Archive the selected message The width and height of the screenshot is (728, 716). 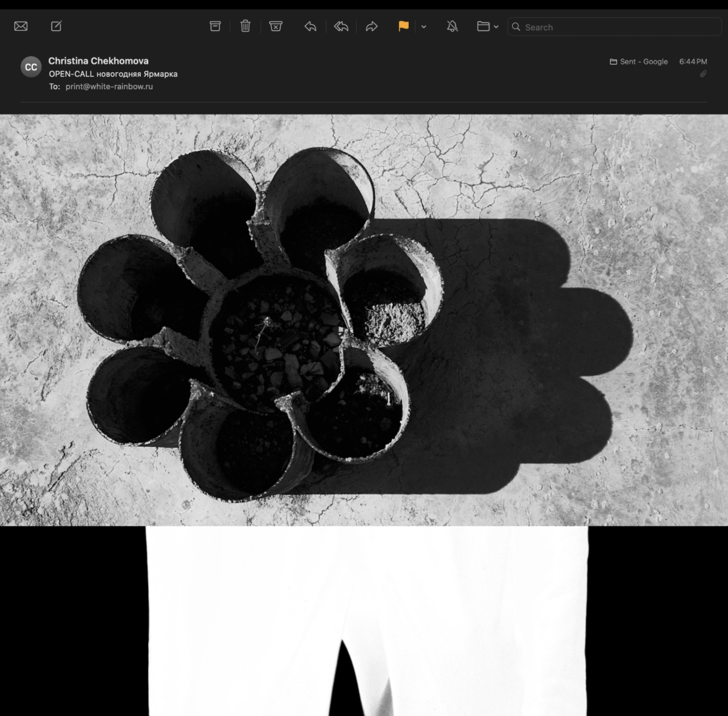215,26
